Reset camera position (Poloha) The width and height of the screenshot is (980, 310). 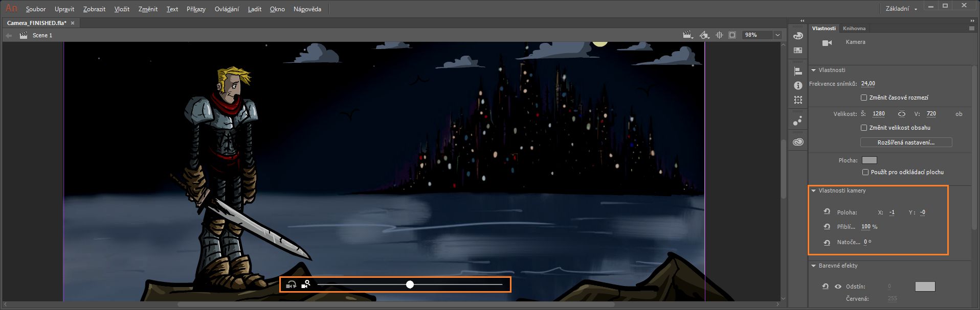point(827,212)
